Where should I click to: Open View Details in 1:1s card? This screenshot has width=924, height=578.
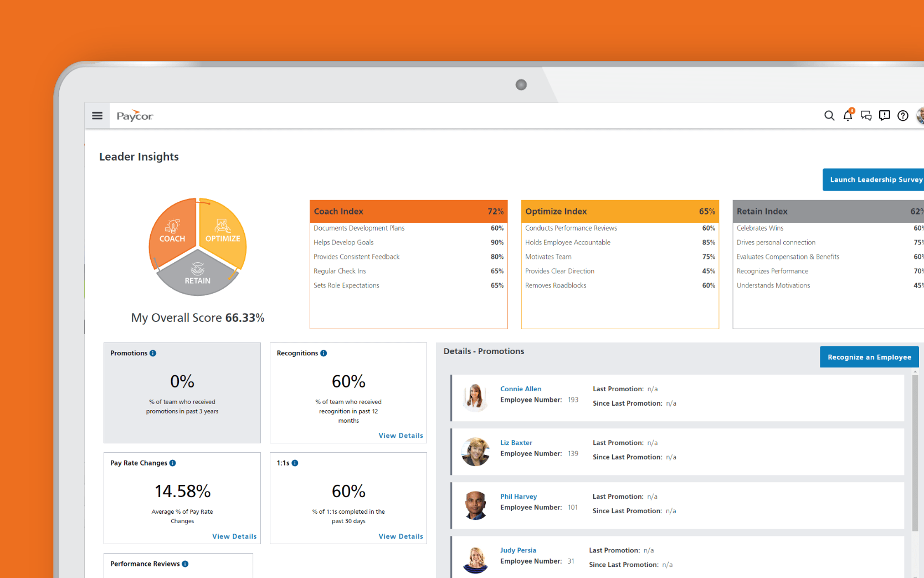(401, 536)
